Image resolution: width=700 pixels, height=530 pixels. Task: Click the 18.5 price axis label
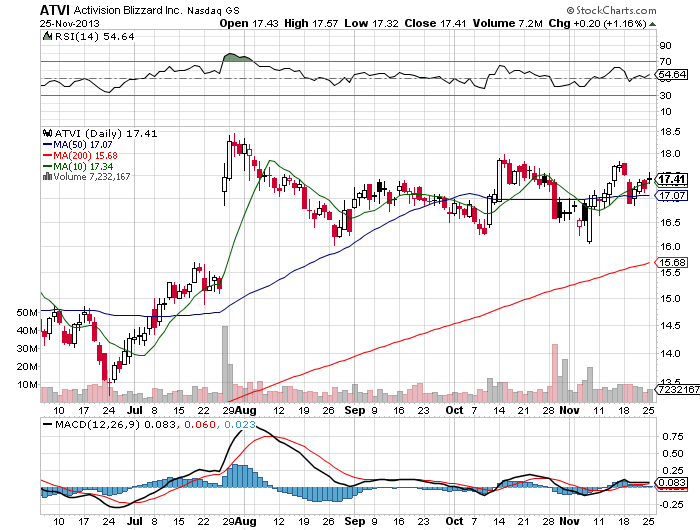click(x=671, y=132)
